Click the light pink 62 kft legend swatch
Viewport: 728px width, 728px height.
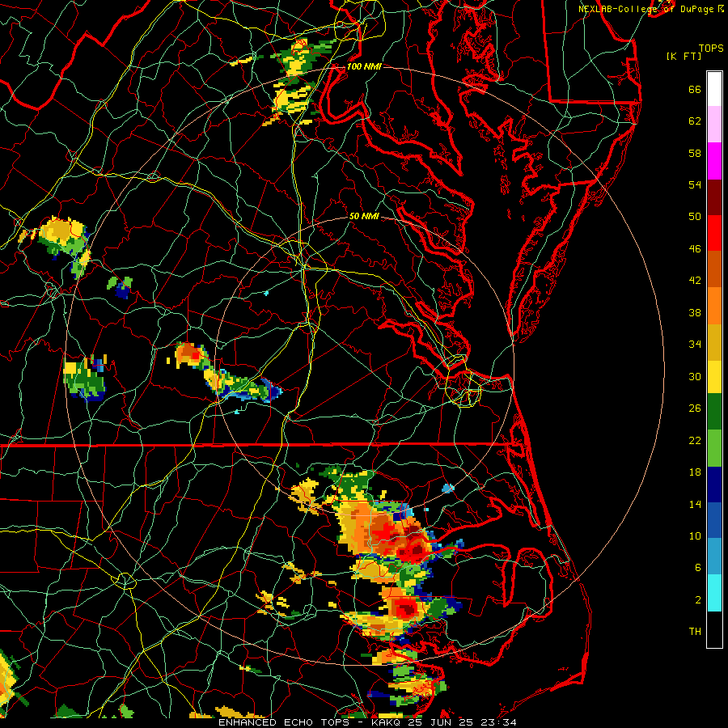click(x=714, y=125)
